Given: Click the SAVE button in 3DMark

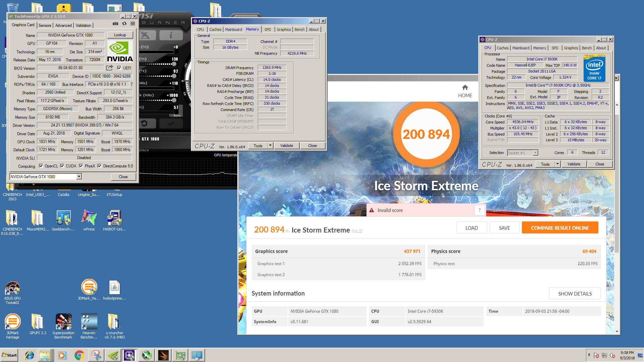Looking at the screenshot, I should pyautogui.click(x=504, y=228).
